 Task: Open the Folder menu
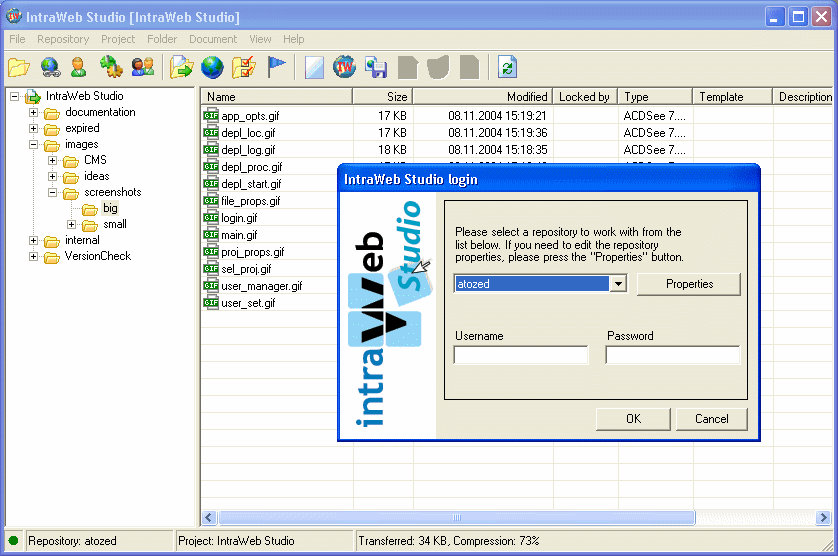pyautogui.click(x=162, y=39)
